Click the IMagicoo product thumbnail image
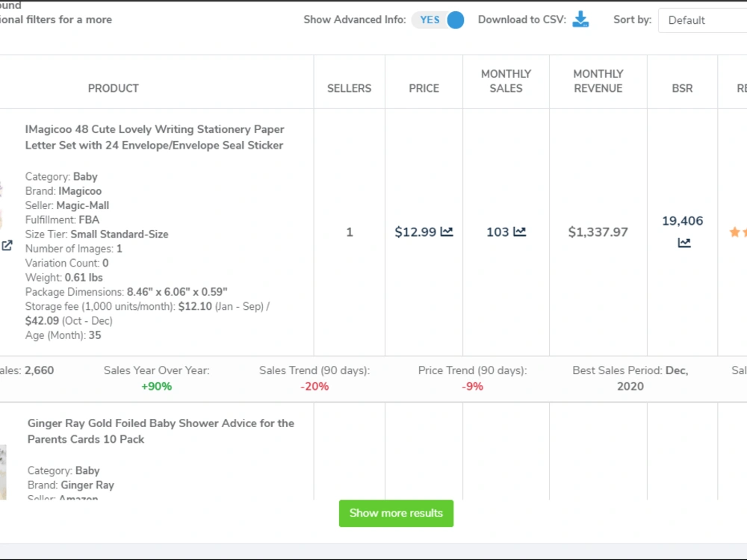747x560 pixels. 1,205
